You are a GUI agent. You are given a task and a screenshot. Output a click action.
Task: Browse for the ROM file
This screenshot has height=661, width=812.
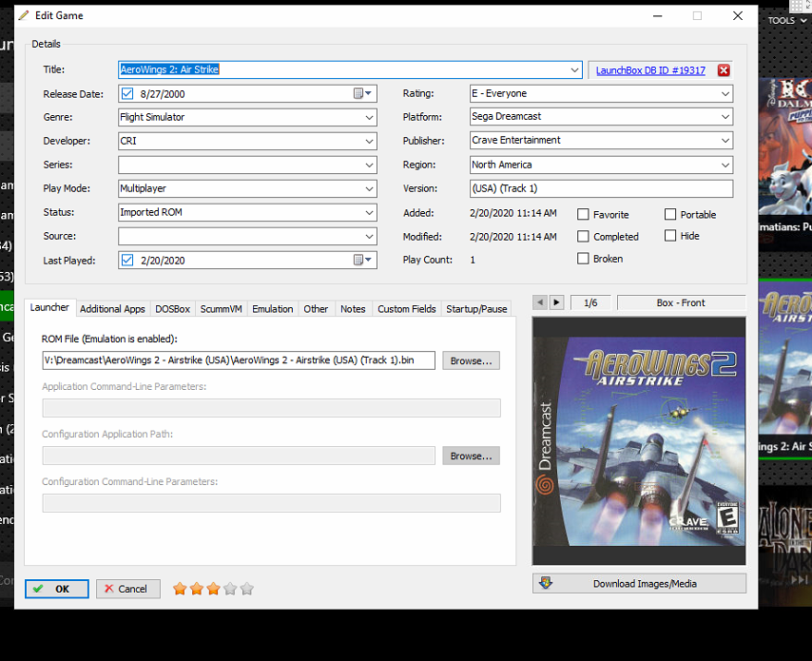[x=471, y=360]
